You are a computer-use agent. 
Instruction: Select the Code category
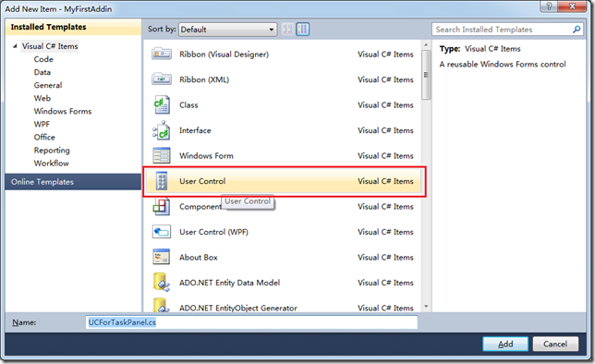click(x=43, y=59)
